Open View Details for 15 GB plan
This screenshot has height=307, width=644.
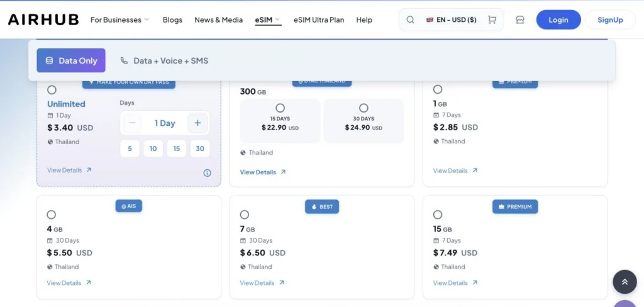tap(455, 282)
